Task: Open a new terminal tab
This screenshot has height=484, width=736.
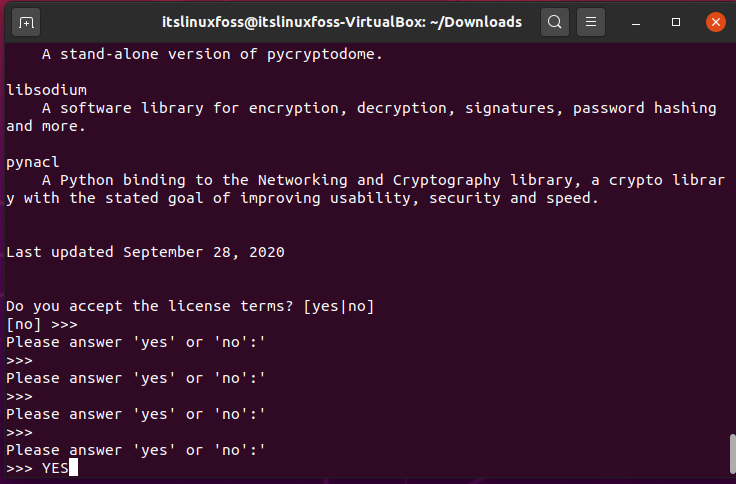Action: (x=26, y=22)
